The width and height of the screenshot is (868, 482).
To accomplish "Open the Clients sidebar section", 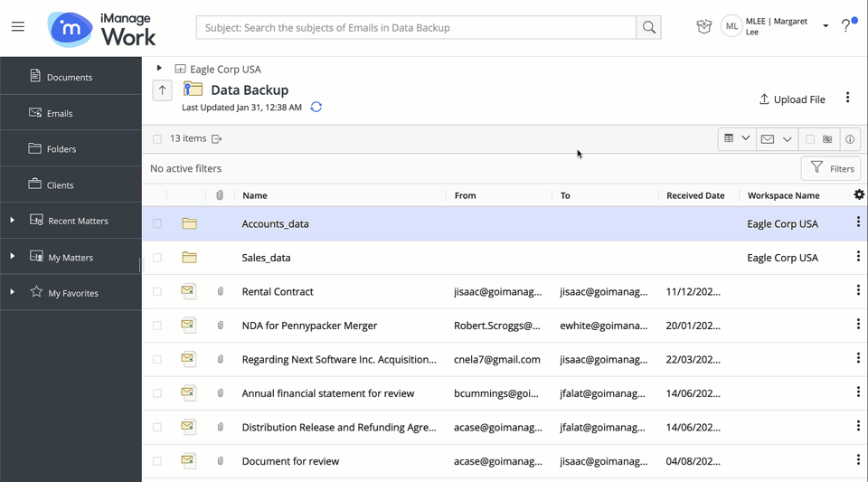I will 60,185.
